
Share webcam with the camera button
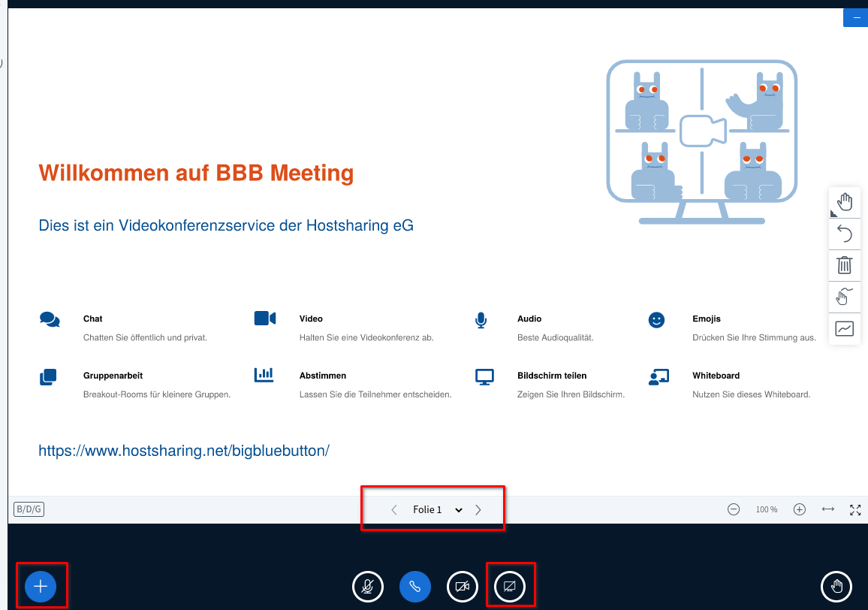click(x=463, y=586)
